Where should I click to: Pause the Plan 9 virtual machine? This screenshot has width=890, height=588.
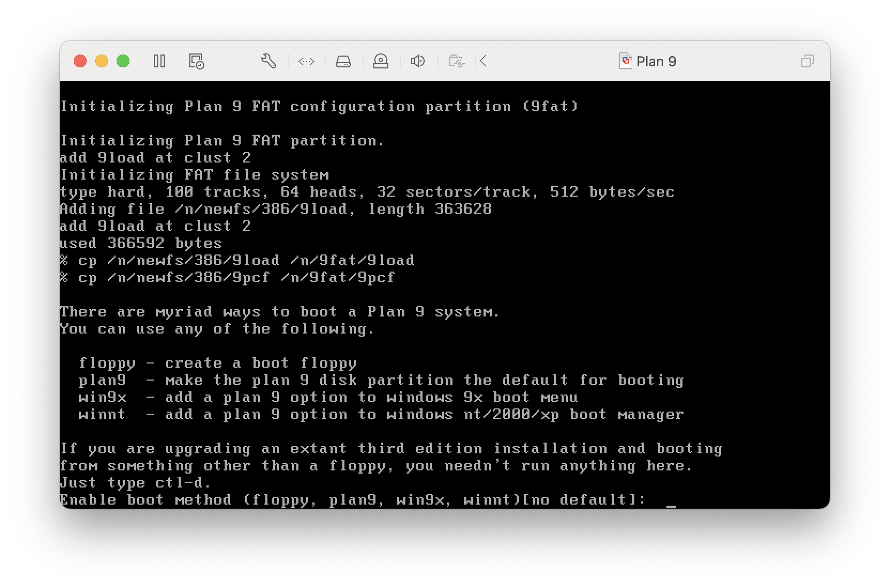pyautogui.click(x=159, y=61)
